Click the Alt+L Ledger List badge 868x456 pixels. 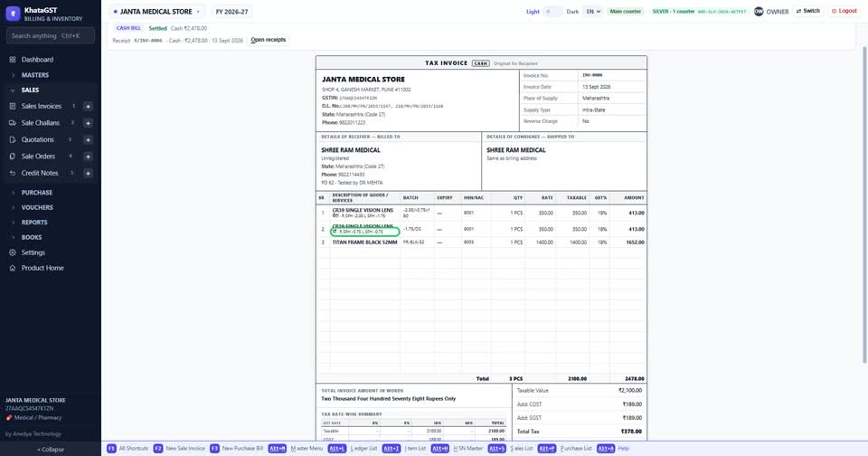coord(337,448)
